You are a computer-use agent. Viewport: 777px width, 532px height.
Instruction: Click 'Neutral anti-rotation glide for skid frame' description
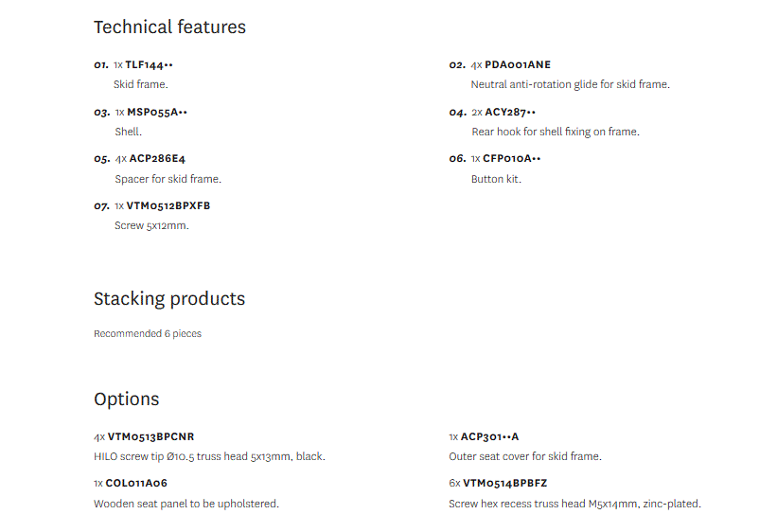(570, 84)
